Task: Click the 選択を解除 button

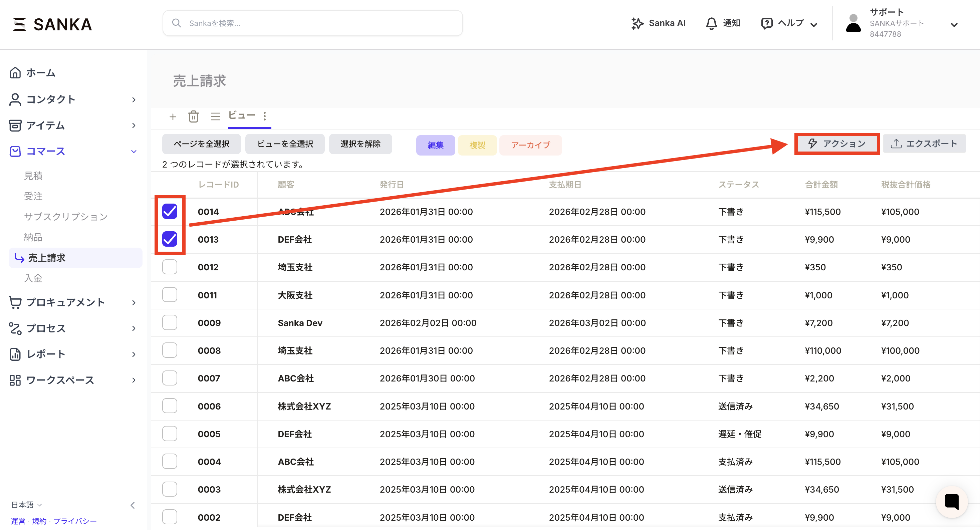Action: 360,144
